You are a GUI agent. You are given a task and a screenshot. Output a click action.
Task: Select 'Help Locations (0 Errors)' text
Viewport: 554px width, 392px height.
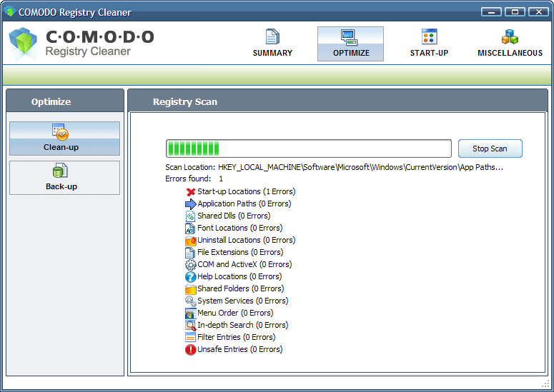239,276
